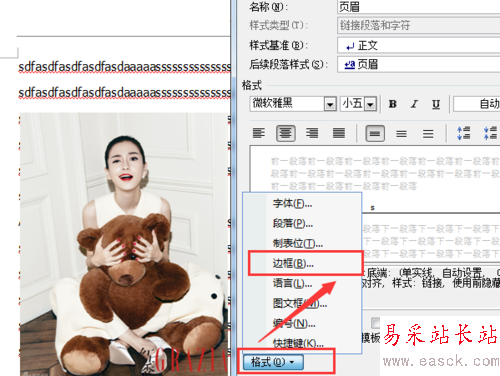Select the teddy bear photo in document
The width and height of the screenshot is (500, 376).
pos(124,244)
